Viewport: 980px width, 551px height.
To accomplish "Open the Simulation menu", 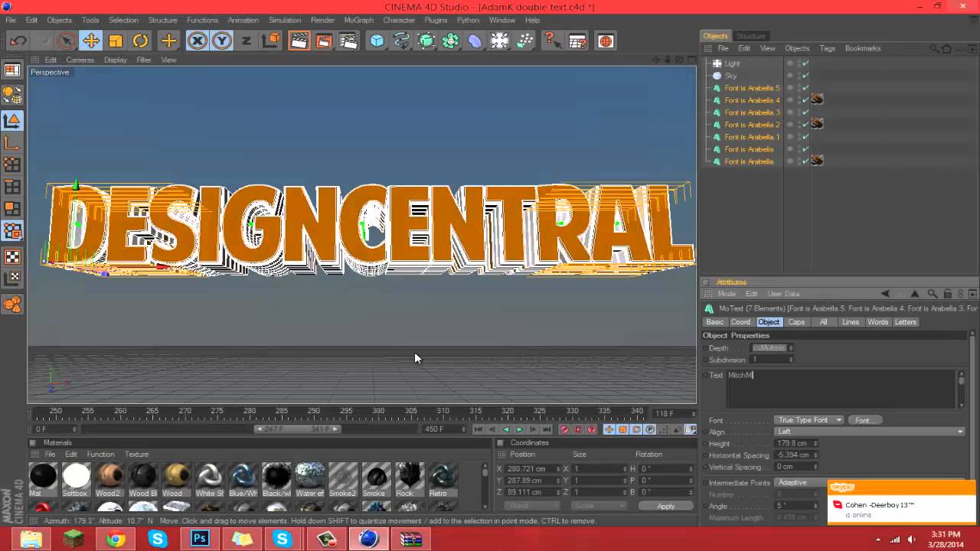I will coord(285,20).
